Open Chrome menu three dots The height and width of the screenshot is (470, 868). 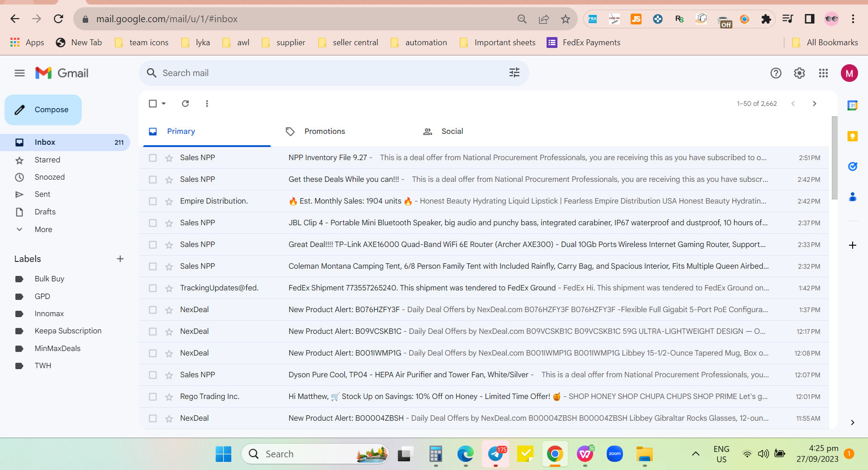click(x=853, y=19)
